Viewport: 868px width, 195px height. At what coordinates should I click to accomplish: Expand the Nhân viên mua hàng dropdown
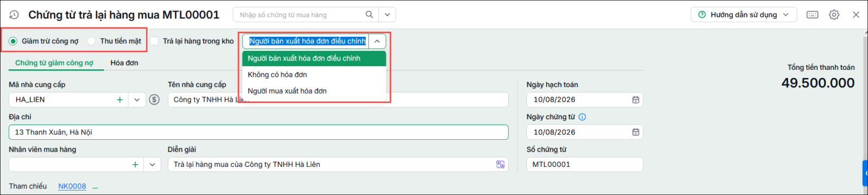pyautogui.click(x=152, y=165)
